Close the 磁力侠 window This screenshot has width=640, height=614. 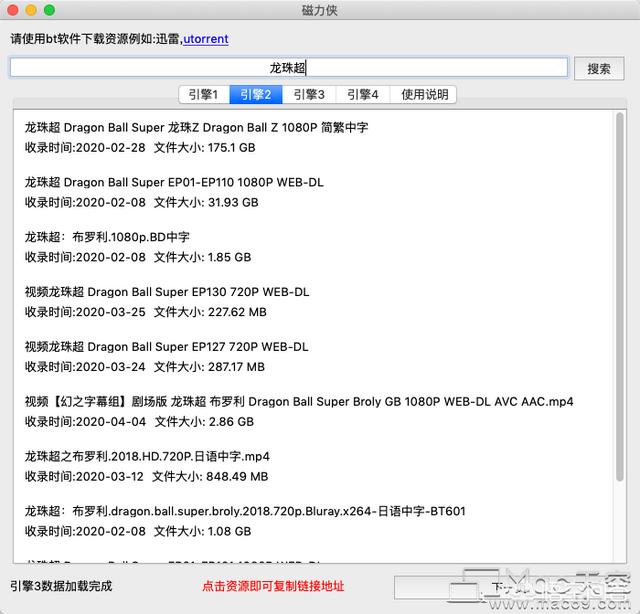[13, 10]
